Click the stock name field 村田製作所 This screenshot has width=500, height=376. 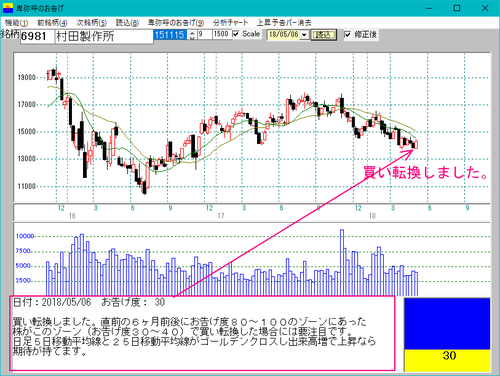pyautogui.click(x=104, y=36)
